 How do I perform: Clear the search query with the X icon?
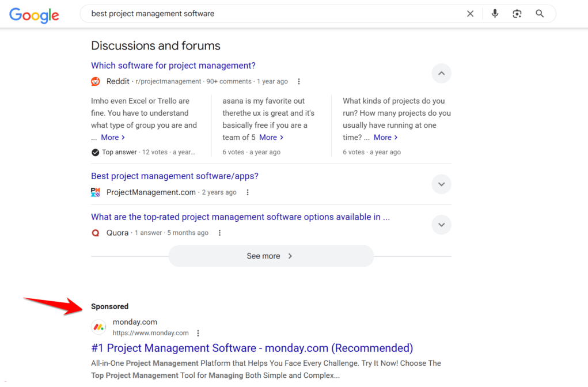(x=470, y=13)
